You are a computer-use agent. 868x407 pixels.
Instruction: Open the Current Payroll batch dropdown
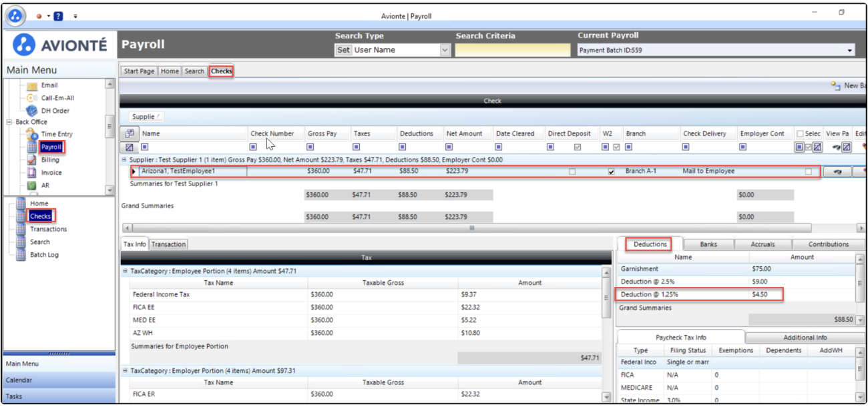point(850,50)
